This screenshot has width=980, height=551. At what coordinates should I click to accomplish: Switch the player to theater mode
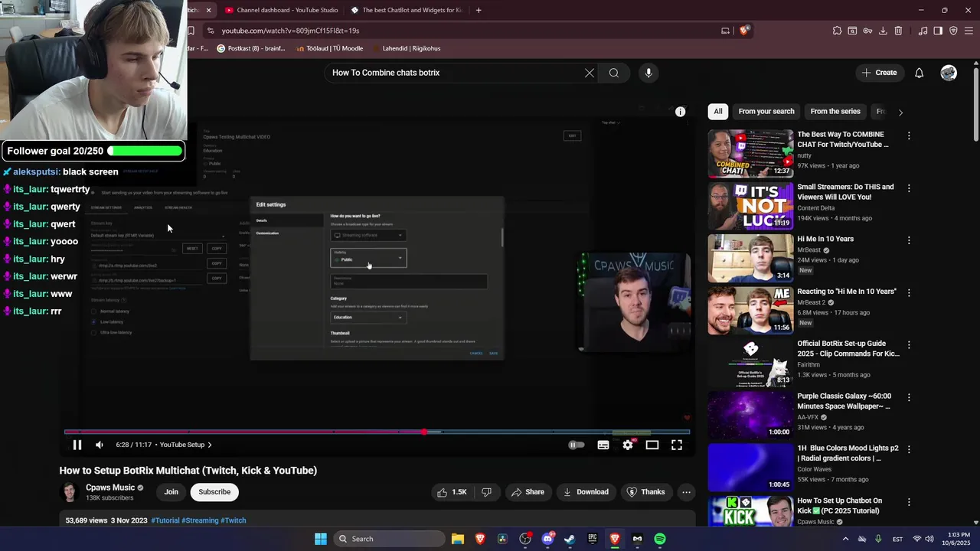click(652, 445)
